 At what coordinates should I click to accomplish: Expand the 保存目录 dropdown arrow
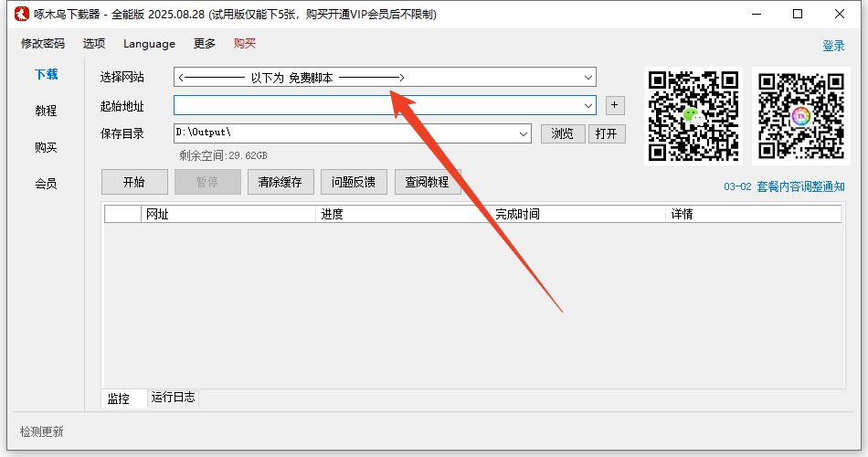click(x=524, y=133)
